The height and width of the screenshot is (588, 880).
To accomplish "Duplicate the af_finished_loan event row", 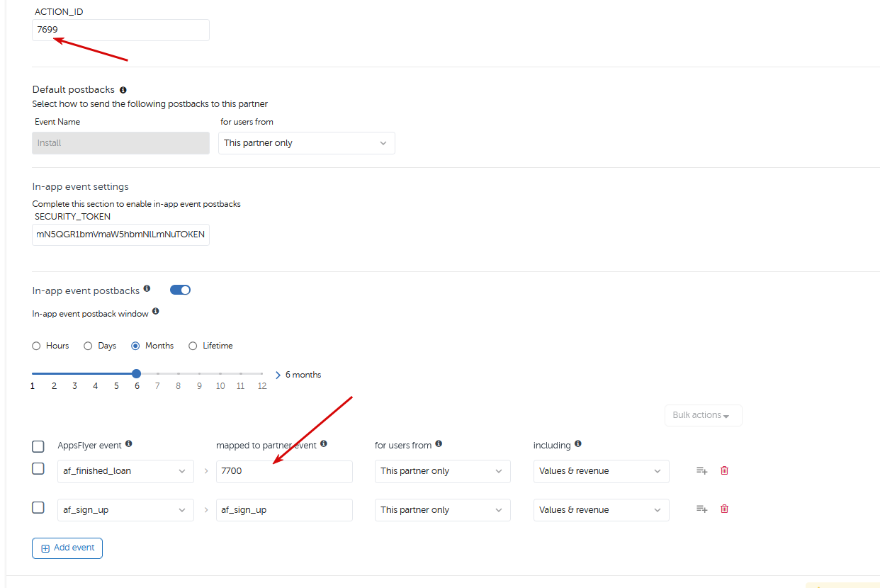I will [702, 470].
